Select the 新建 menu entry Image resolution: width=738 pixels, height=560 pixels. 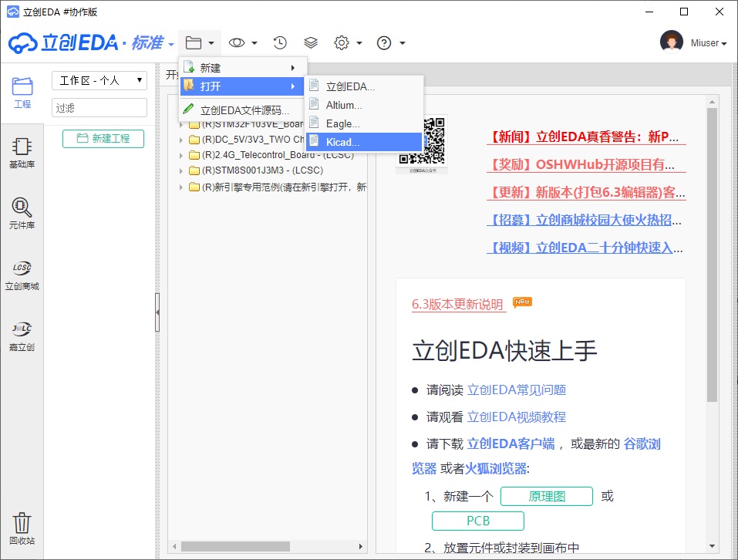click(x=242, y=68)
